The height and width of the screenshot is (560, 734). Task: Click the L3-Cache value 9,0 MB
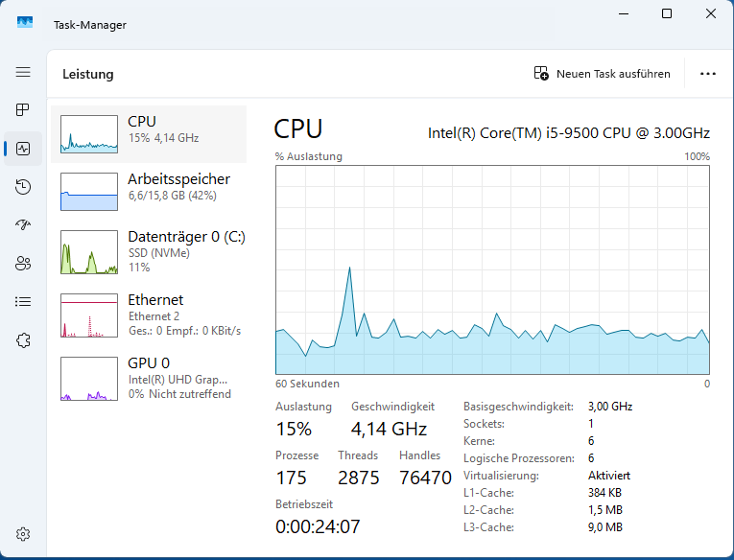click(x=605, y=527)
